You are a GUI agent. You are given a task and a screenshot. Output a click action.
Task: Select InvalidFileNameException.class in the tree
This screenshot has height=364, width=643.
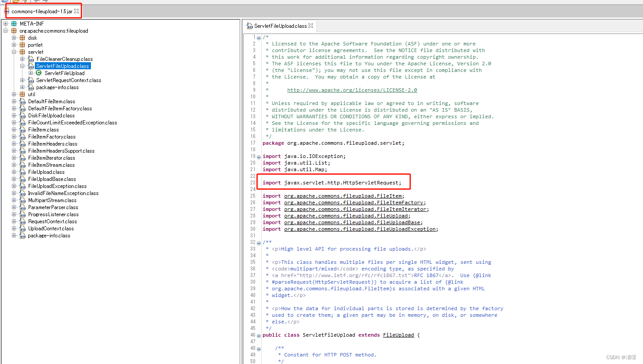(63, 193)
